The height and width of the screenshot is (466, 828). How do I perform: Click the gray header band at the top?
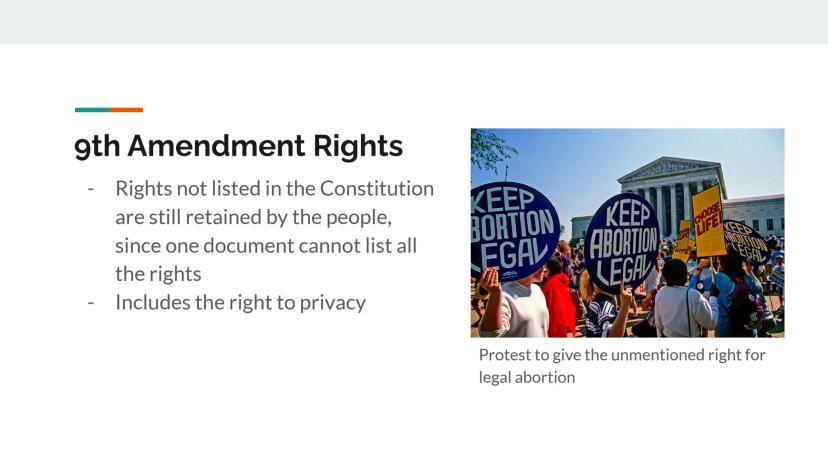pyautogui.click(x=414, y=21)
